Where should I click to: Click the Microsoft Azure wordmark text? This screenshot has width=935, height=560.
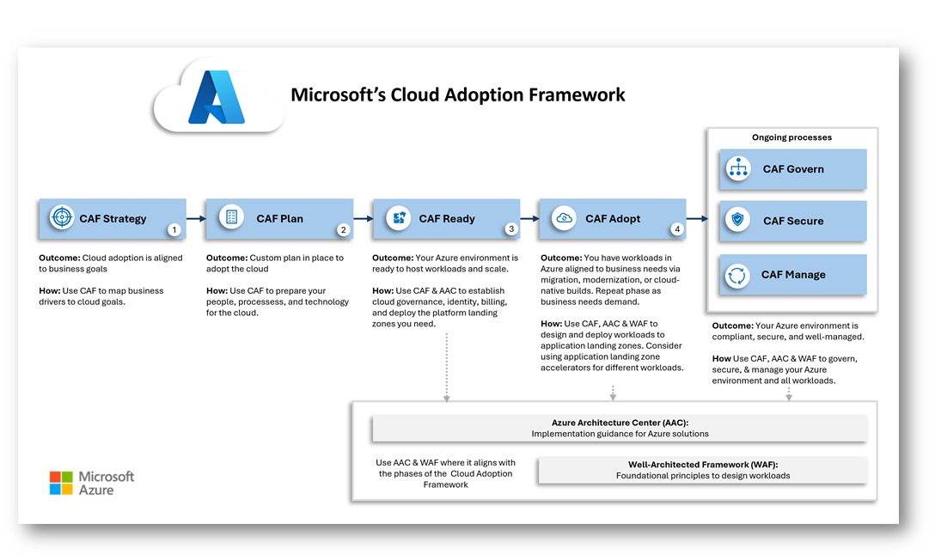[107, 484]
